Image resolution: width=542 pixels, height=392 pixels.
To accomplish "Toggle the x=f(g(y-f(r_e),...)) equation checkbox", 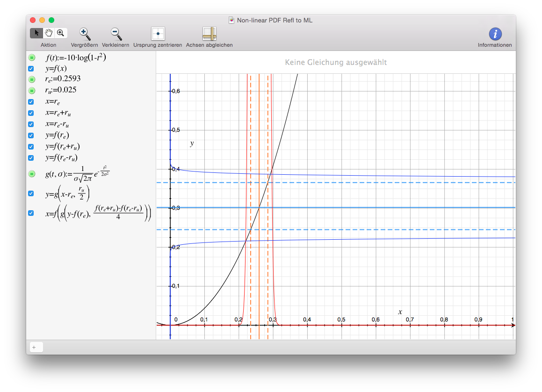I will coord(31,213).
